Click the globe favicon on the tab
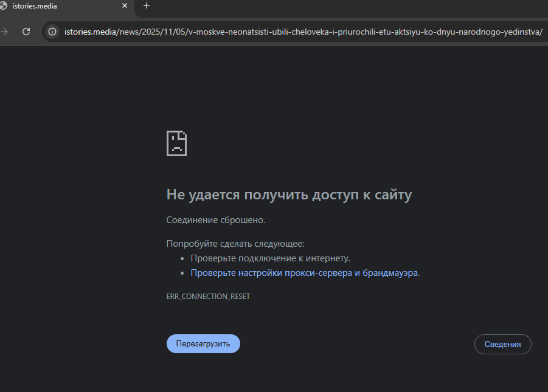Screen dimensions: 548x392 pos(4,5)
